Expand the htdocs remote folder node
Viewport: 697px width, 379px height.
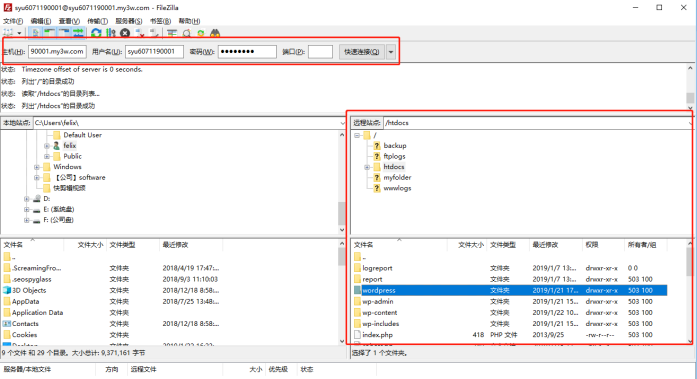(367, 167)
